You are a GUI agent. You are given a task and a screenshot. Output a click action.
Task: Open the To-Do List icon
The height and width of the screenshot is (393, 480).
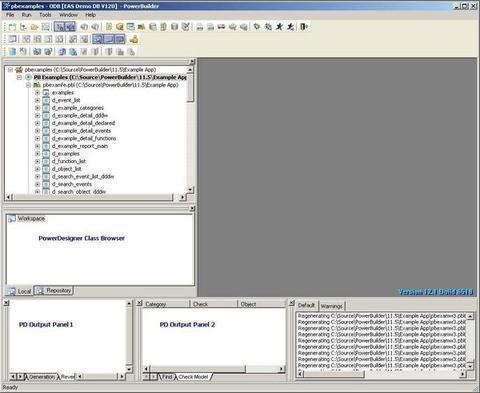[109, 27]
